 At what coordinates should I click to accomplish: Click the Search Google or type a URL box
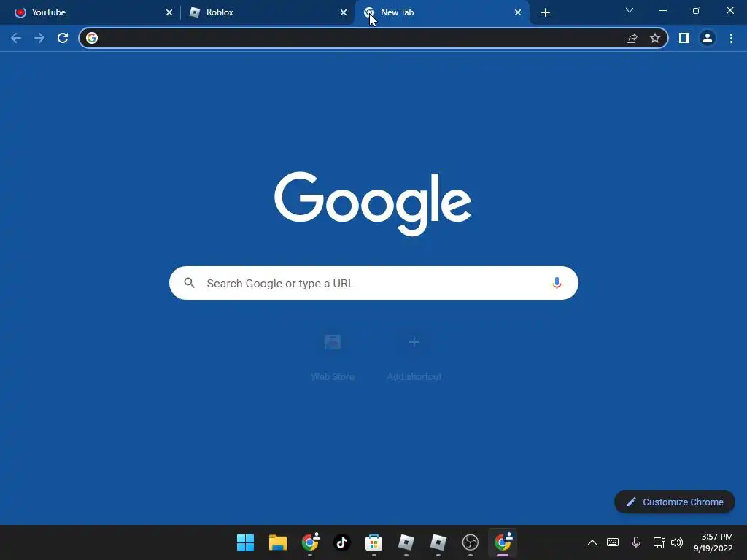pos(373,283)
